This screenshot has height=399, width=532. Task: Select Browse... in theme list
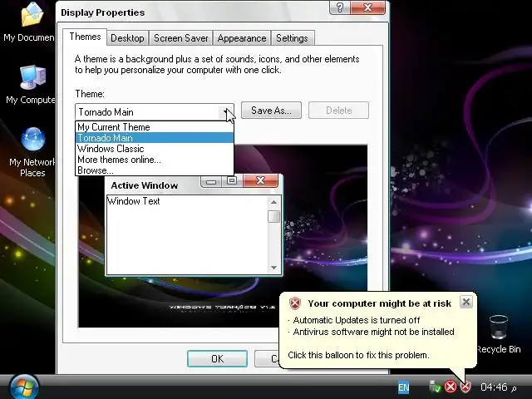coord(155,170)
